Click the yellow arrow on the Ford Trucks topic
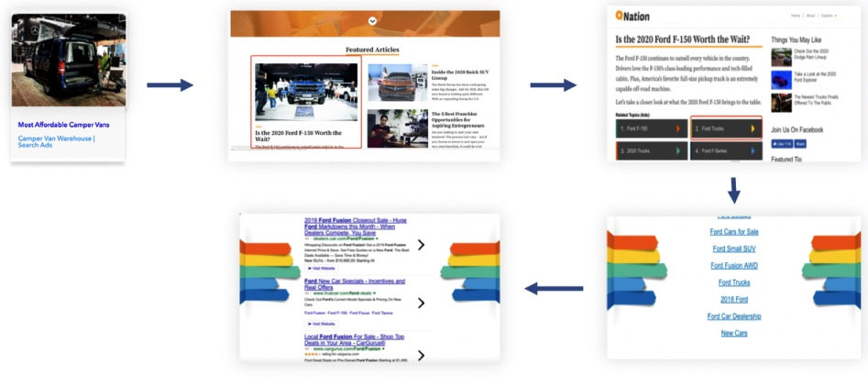 tap(753, 128)
